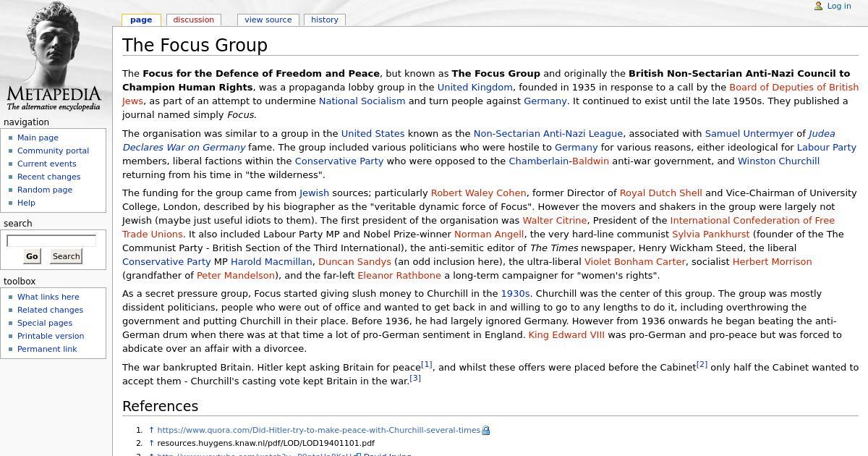
Task: Open King Edward VIII link
Action: [x=566, y=334]
